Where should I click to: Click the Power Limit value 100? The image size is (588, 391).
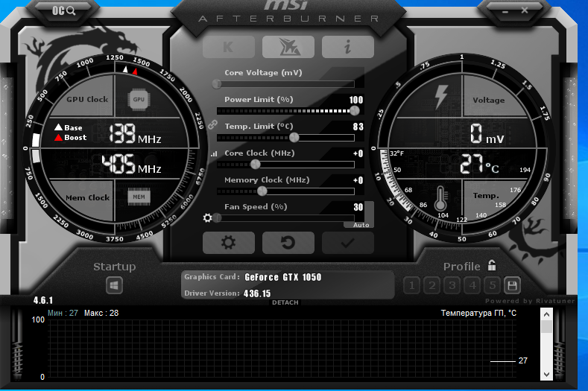pyautogui.click(x=356, y=100)
